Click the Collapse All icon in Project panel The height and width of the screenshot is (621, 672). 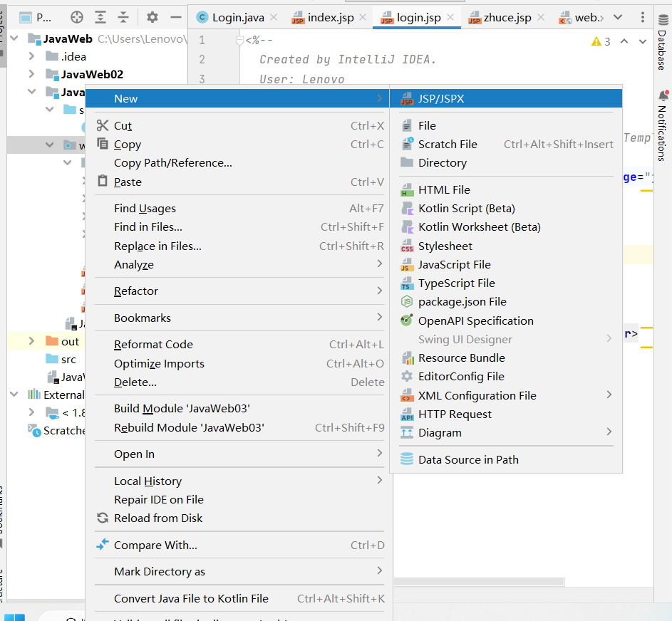pyautogui.click(x=123, y=17)
